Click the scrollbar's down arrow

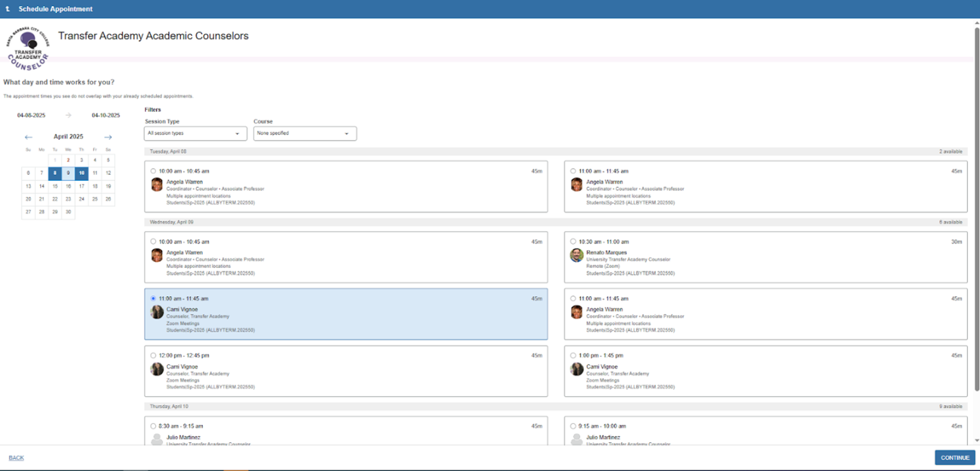pos(976,440)
